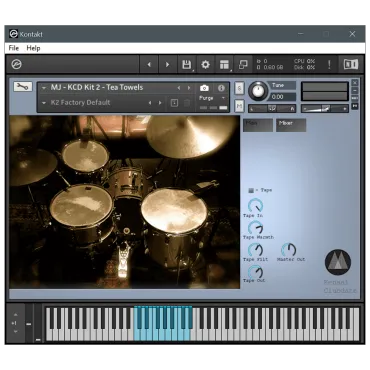
Task: Click the Master Out knob
Action: (289, 250)
